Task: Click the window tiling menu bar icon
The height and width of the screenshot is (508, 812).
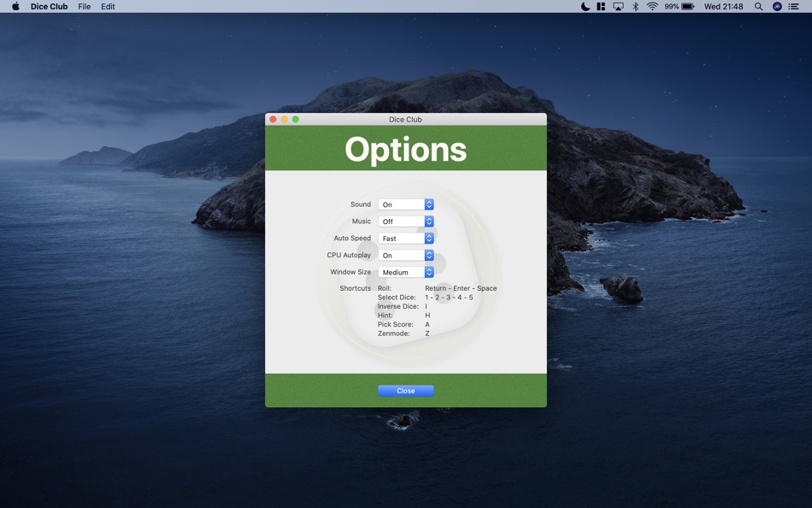Action: [x=601, y=6]
